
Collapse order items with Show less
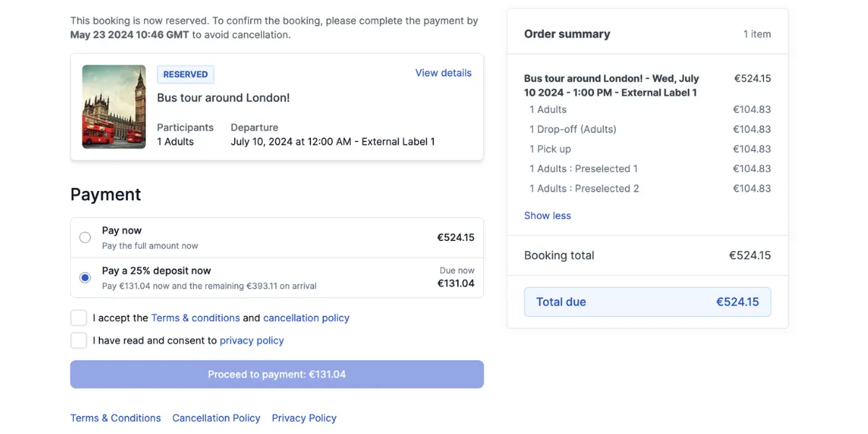(x=547, y=216)
